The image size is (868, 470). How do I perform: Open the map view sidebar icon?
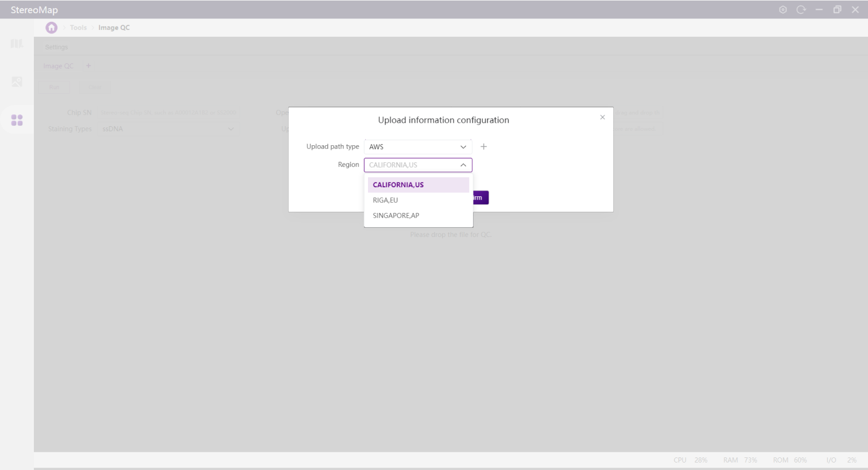17,44
